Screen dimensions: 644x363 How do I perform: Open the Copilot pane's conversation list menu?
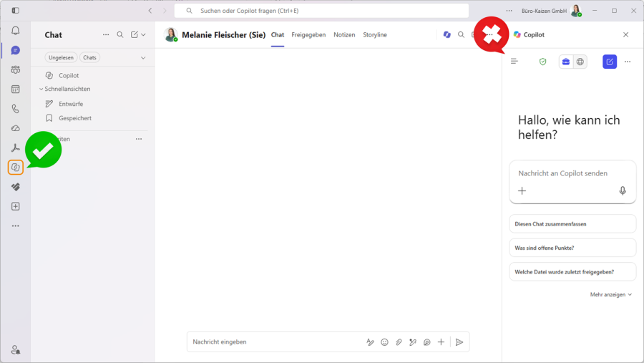click(514, 62)
